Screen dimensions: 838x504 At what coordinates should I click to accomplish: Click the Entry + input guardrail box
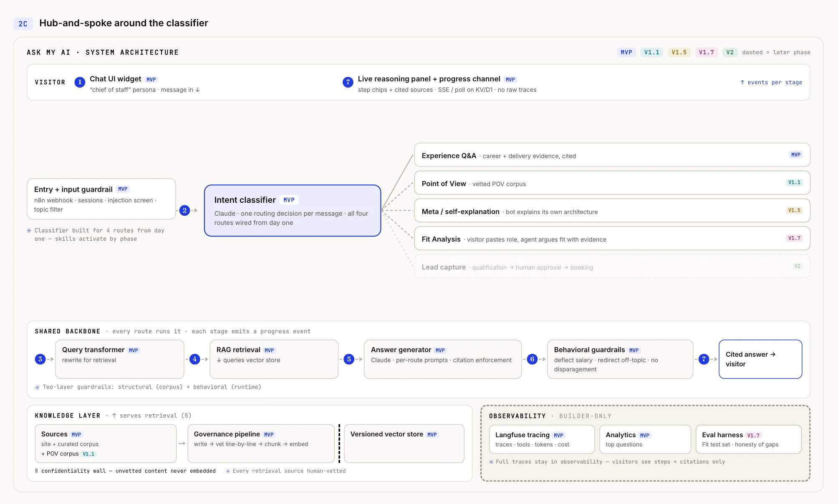pyautogui.click(x=101, y=199)
